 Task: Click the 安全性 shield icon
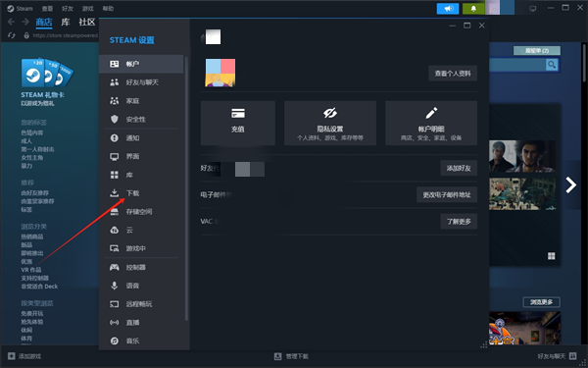(x=114, y=119)
